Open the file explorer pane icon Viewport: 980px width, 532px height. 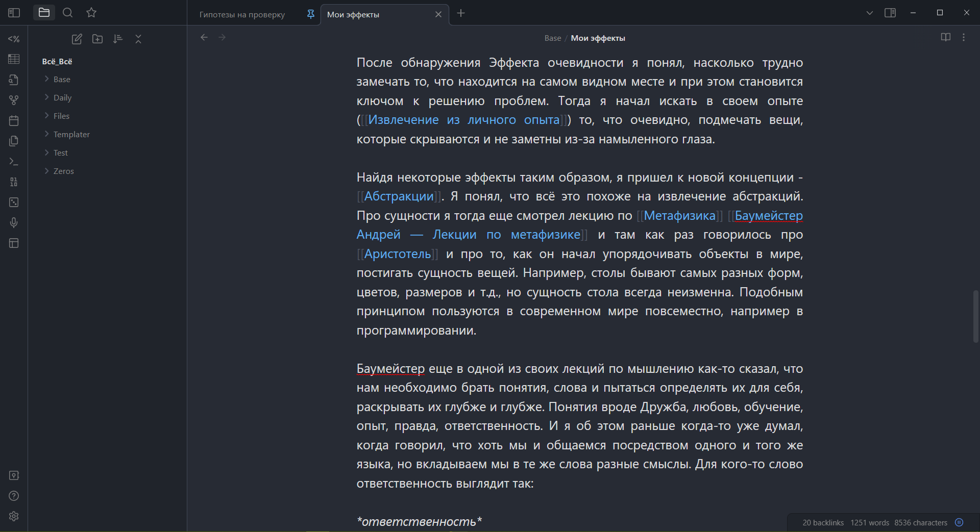[44, 13]
